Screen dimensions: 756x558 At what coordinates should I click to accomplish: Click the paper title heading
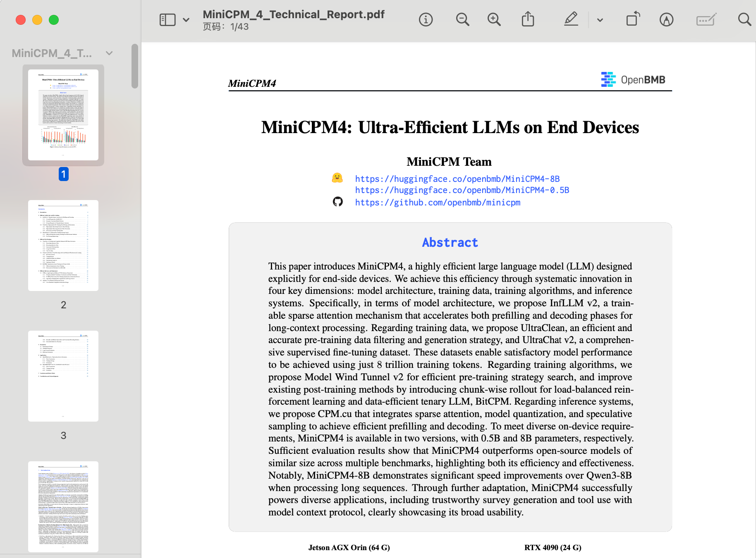pyautogui.click(x=450, y=127)
